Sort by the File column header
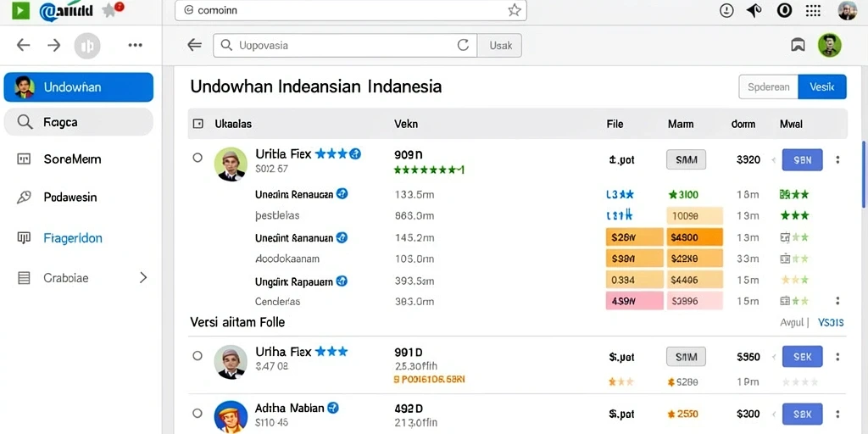The width and height of the screenshot is (868, 434). coord(615,124)
